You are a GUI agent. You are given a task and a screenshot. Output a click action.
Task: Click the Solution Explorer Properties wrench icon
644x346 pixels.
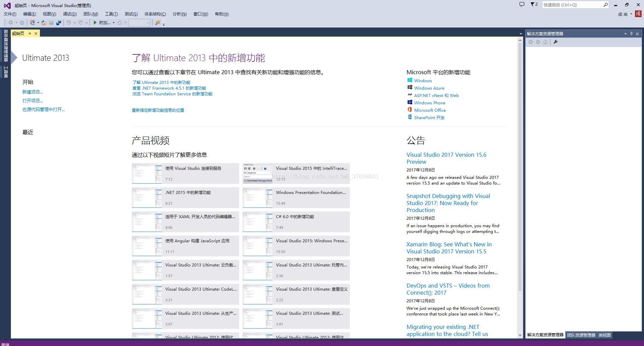tap(555, 42)
